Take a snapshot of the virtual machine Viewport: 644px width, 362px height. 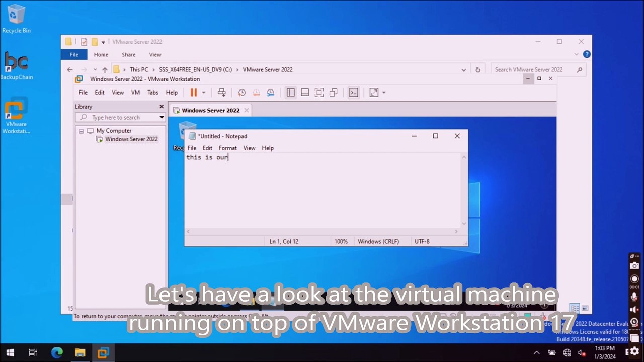pyautogui.click(x=242, y=93)
